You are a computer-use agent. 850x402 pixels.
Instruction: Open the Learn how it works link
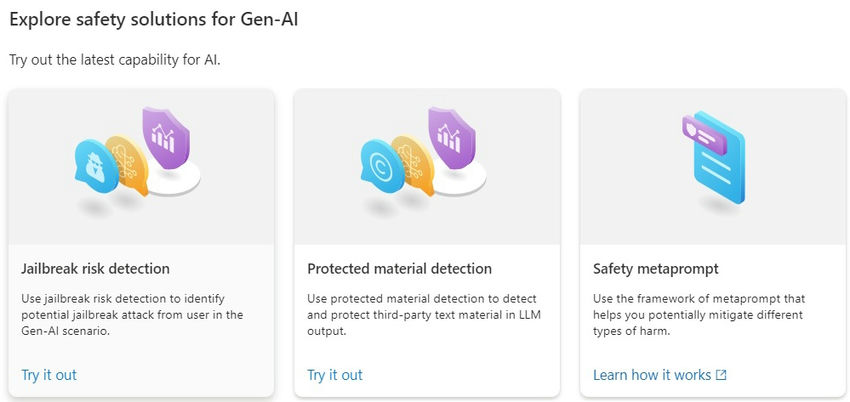[x=652, y=375]
